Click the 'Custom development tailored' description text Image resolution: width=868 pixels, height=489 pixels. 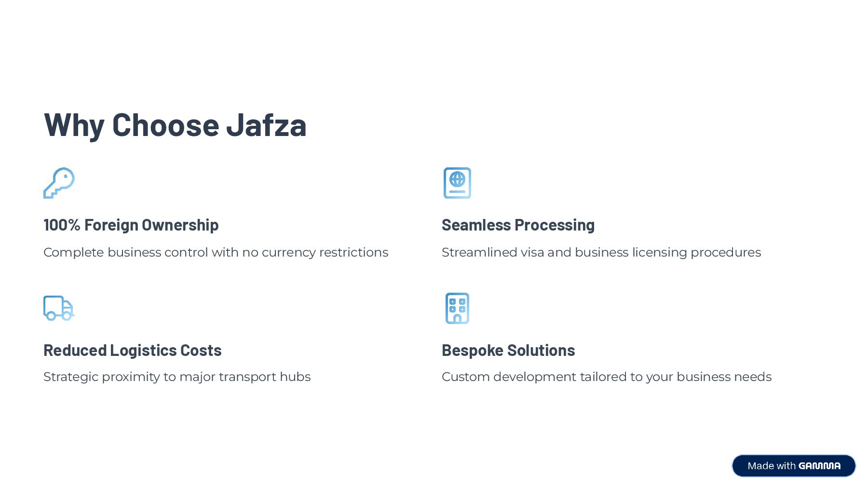[606, 377]
